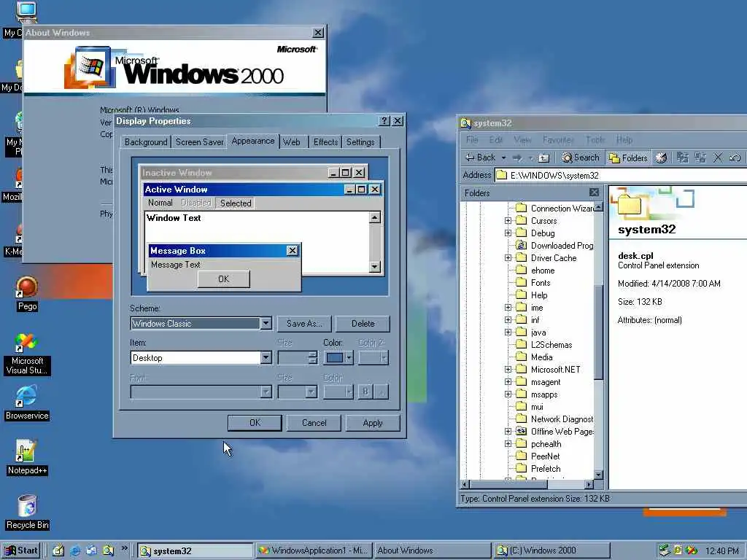Click the third quick launch icon
This screenshot has height=560, width=747.
point(91,551)
